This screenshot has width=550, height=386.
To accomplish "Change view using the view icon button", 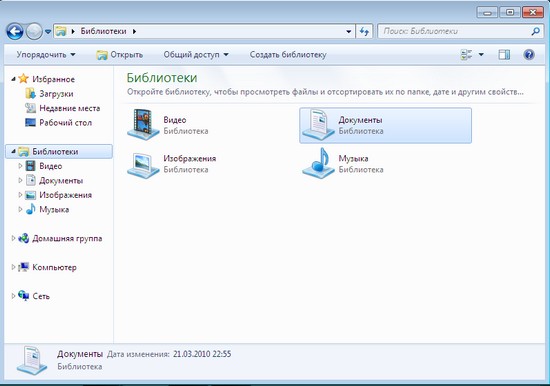I will point(466,55).
